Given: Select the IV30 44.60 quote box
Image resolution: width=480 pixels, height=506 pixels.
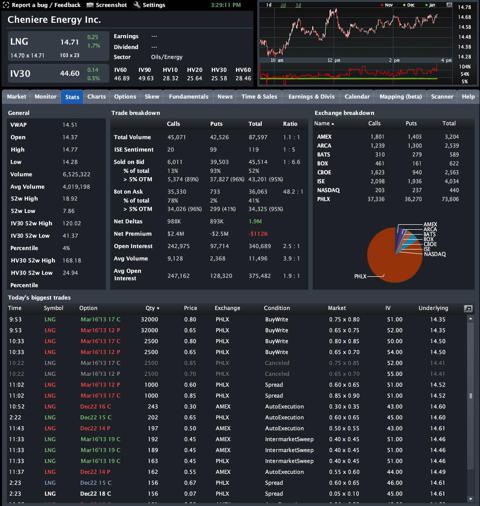Looking at the screenshot, I should click(x=58, y=73).
